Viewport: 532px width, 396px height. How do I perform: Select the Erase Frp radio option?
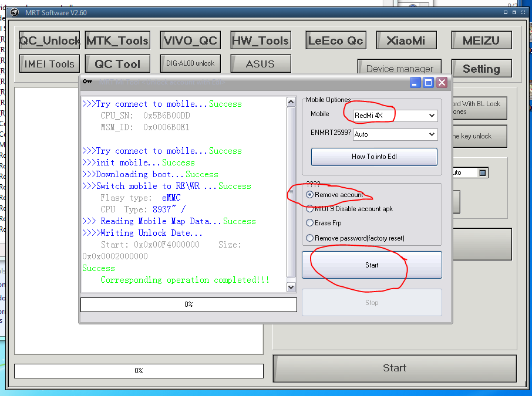tap(324, 223)
